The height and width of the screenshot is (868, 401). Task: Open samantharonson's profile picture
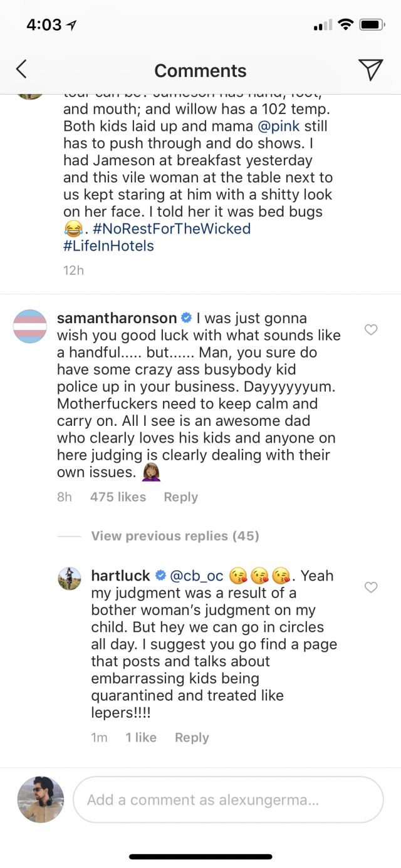tap(30, 326)
